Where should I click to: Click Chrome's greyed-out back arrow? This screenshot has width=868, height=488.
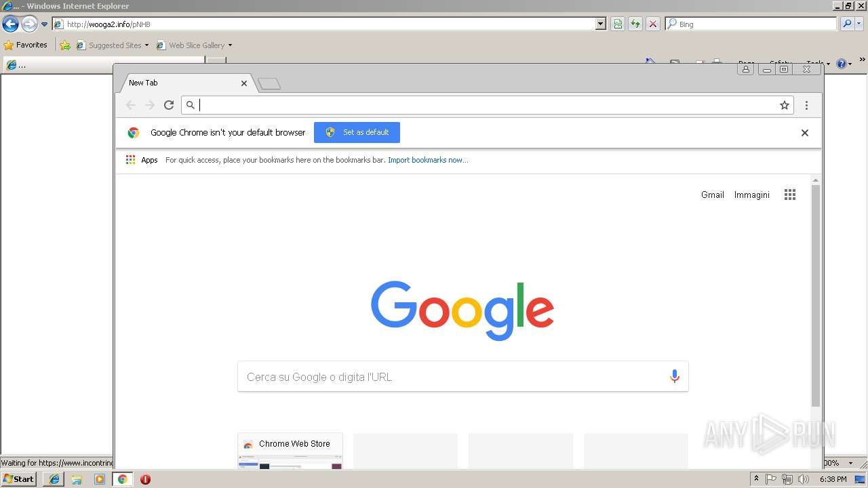coord(131,105)
